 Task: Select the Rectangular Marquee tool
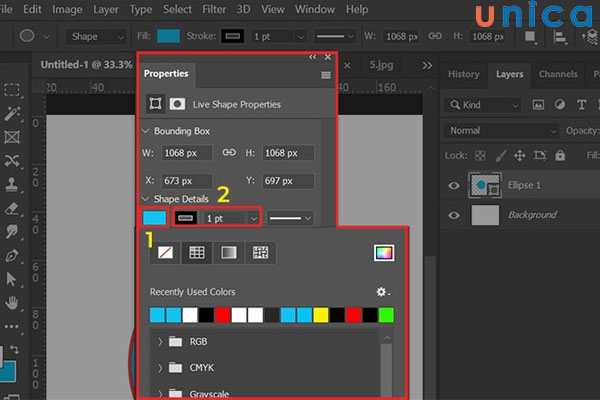12,90
